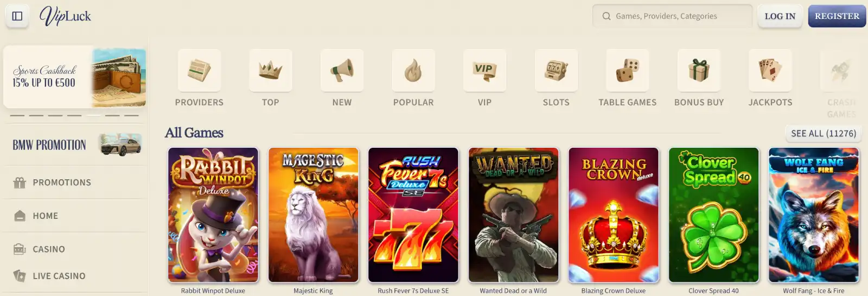The image size is (868, 296).
Task: Open Table Games dice icon
Action: point(628,71)
